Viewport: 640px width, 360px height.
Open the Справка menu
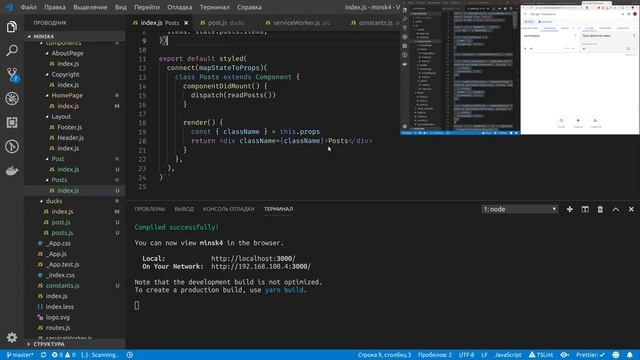click(x=249, y=7)
